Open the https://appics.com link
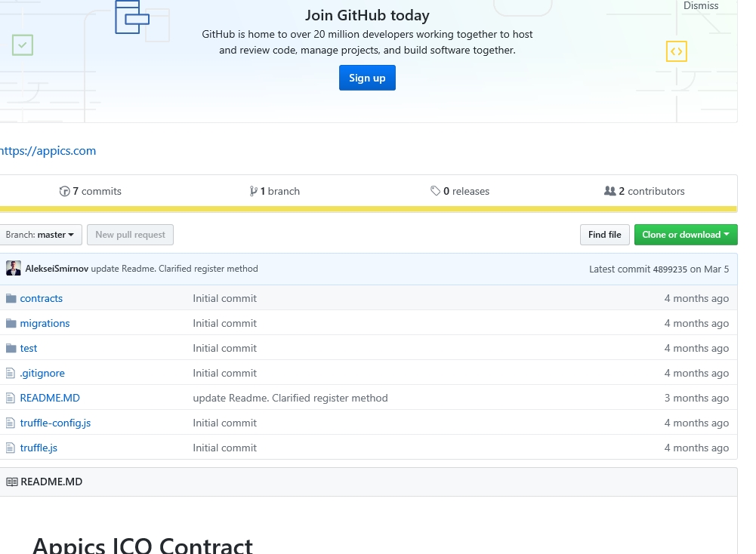The width and height of the screenshot is (756, 554). coord(48,151)
